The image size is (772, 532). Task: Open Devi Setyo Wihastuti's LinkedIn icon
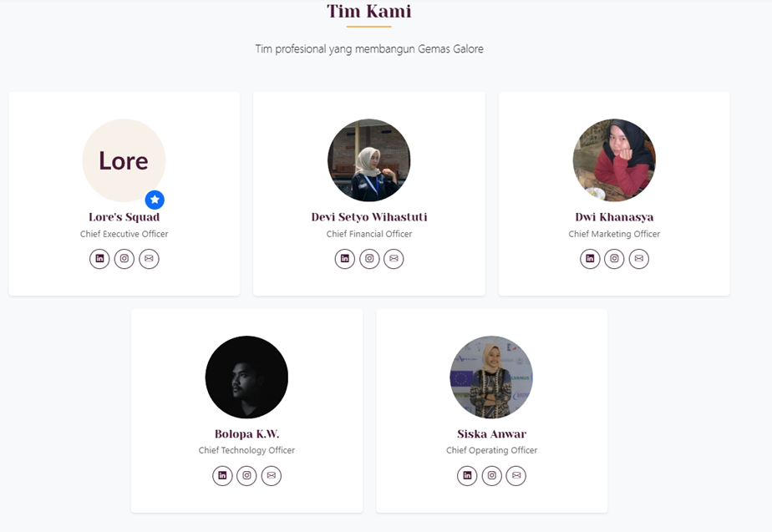click(345, 259)
